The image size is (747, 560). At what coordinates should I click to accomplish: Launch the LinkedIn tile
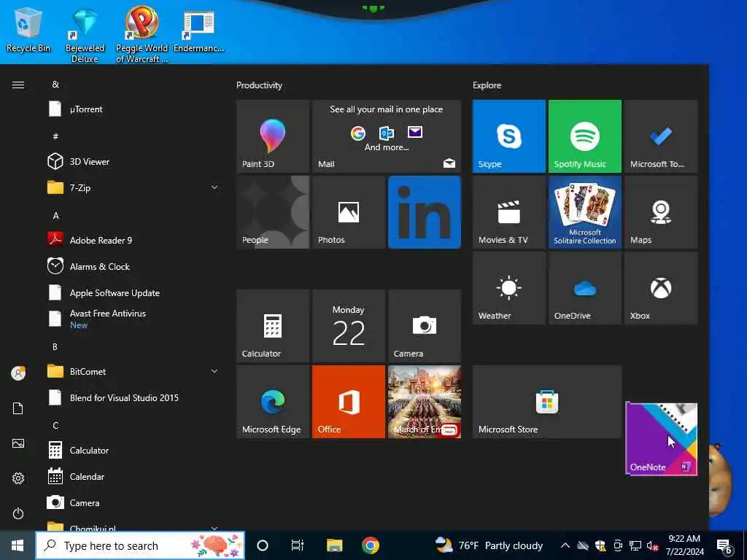point(425,212)
